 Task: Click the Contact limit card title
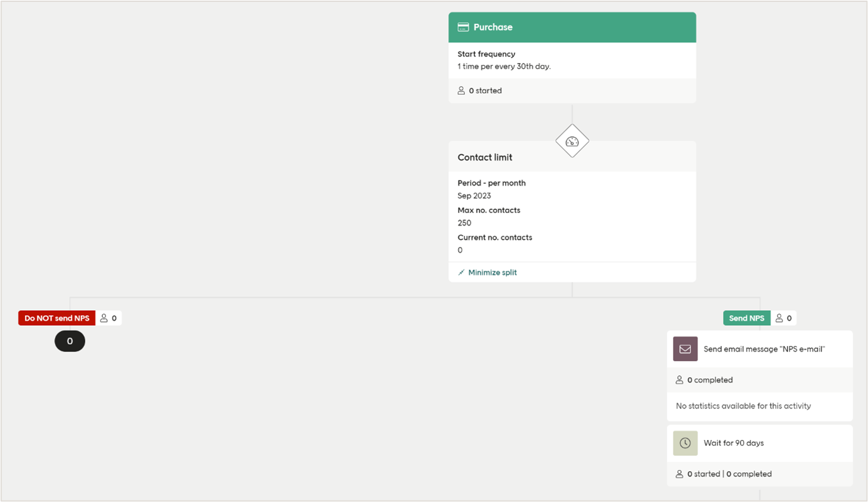tap(485, 157)
